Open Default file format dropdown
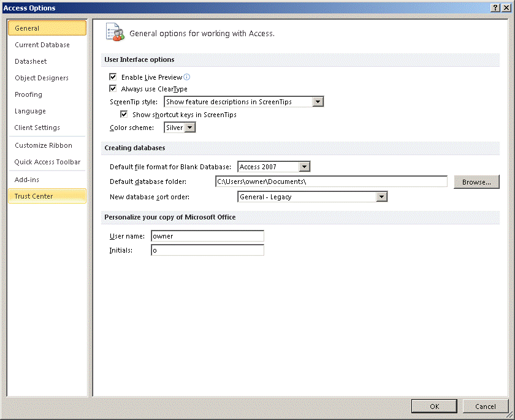This screenshot has width=515, height=420. 305,167
